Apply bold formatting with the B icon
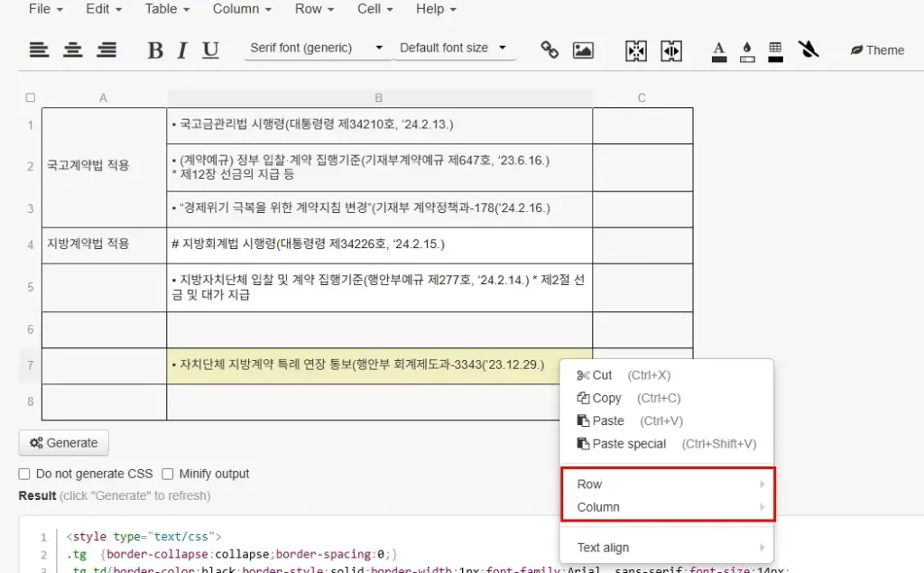The height and width of the screenshot is (573, 924). click(155, 50)
